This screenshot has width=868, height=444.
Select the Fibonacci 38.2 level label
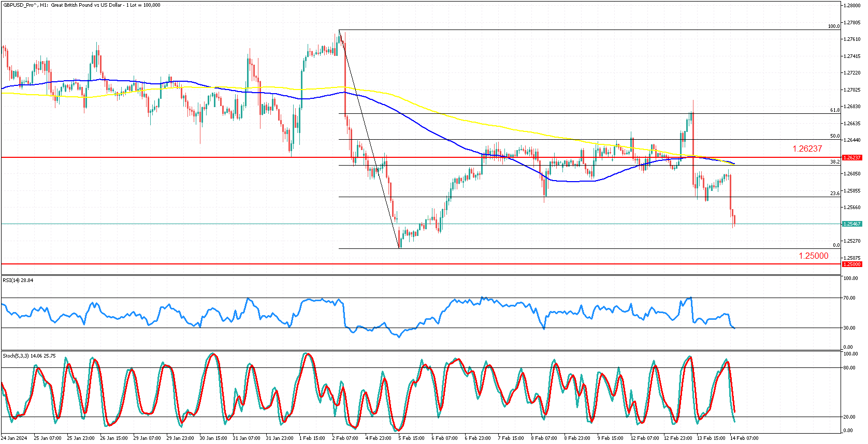835,162
